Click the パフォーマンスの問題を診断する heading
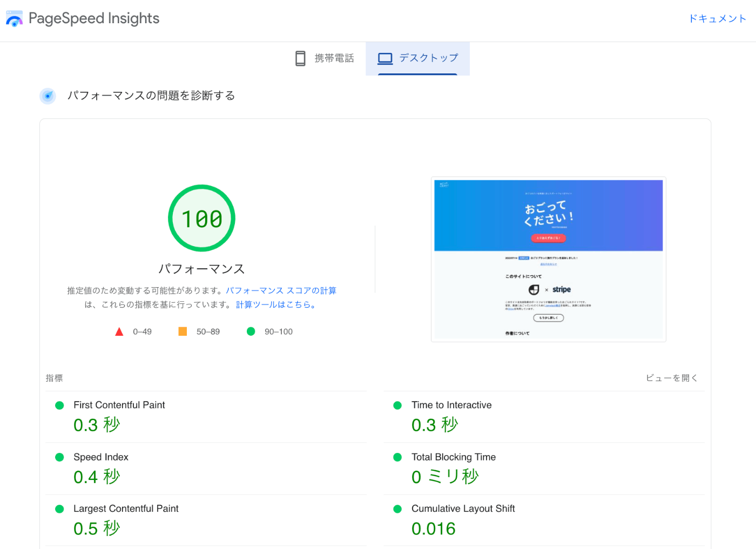756x549 pixels. pyautogui.click(x=151, y=96)
